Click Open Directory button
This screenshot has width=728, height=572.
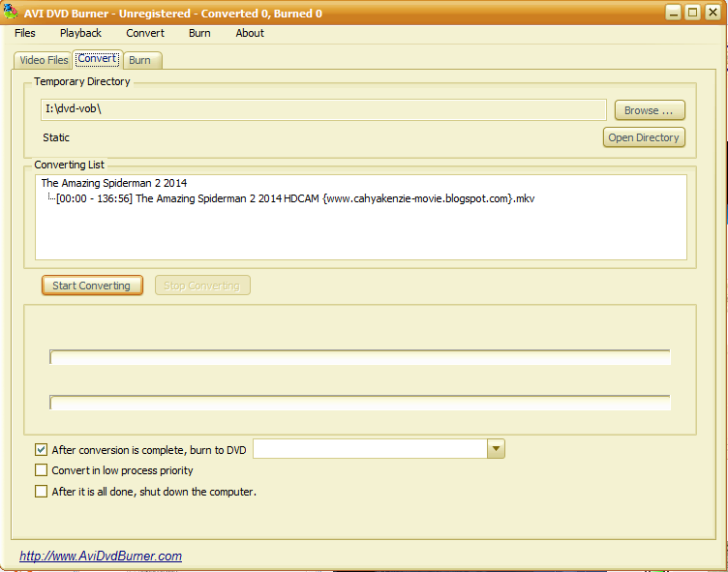tap(644, 137)
